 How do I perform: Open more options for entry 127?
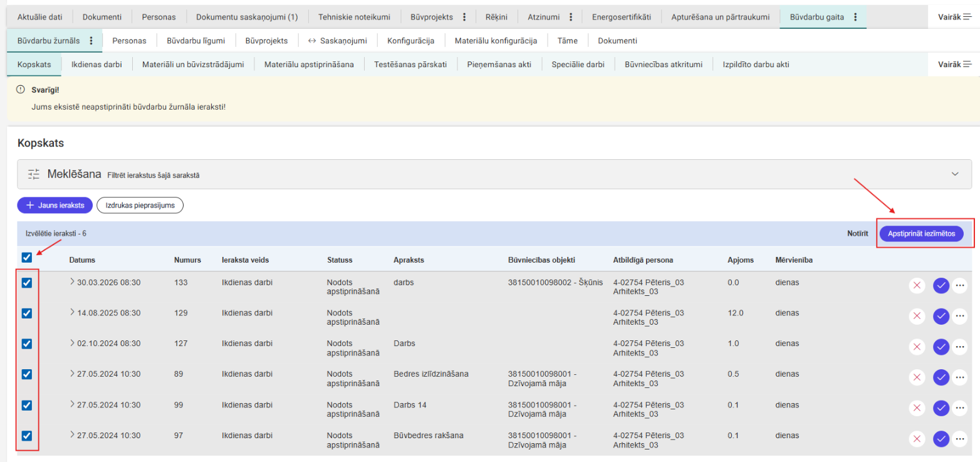tap(960, 347)
